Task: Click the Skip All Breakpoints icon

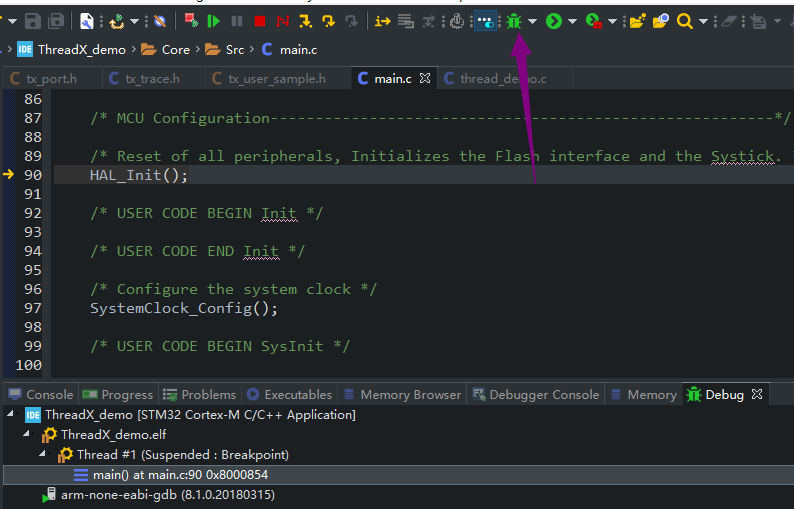Action: [x=160, y=21]
